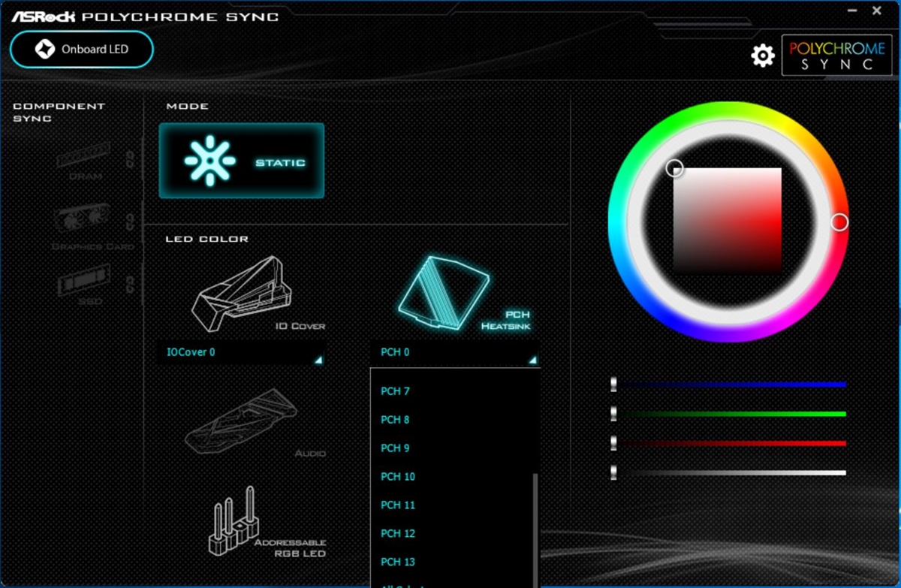Choose the Static mode tile
901x588 pixels.
coord(242,161)
